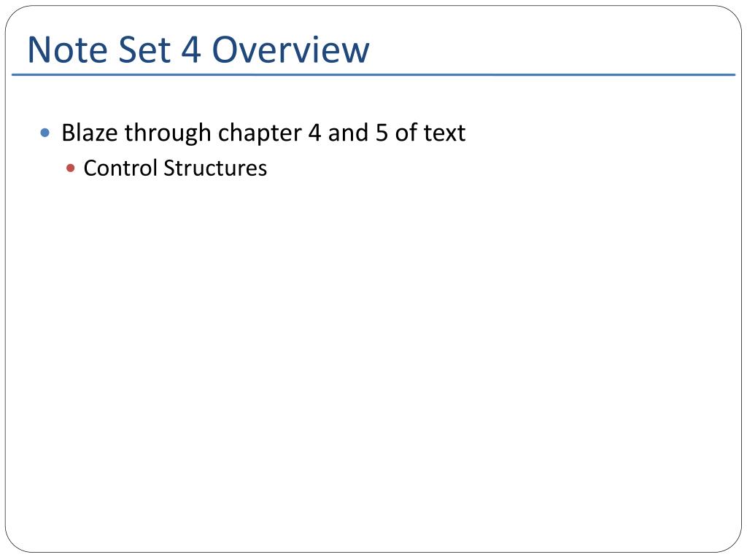Click the word "of" before "text"
Image resolution: width=747 pixels, height=560 pixels.
pyautogui.click(x=406, y=133)
